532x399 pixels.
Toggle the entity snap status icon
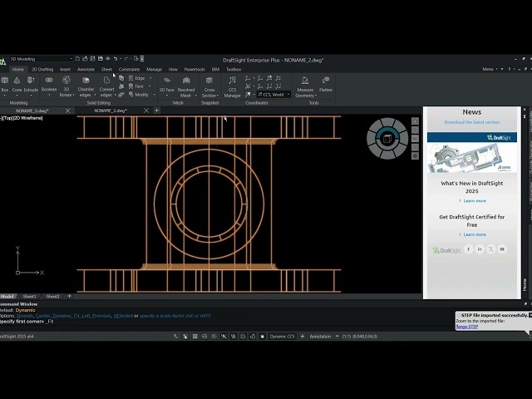(224, 336)
